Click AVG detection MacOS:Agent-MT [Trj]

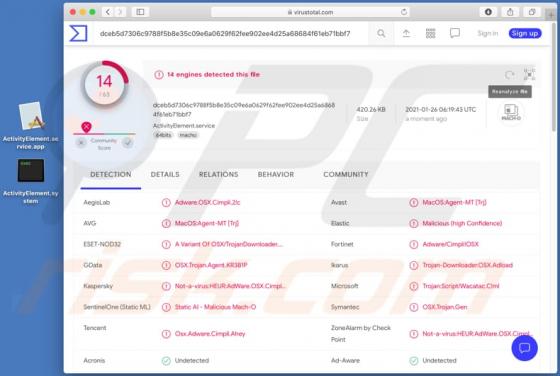tap(207, 223)
